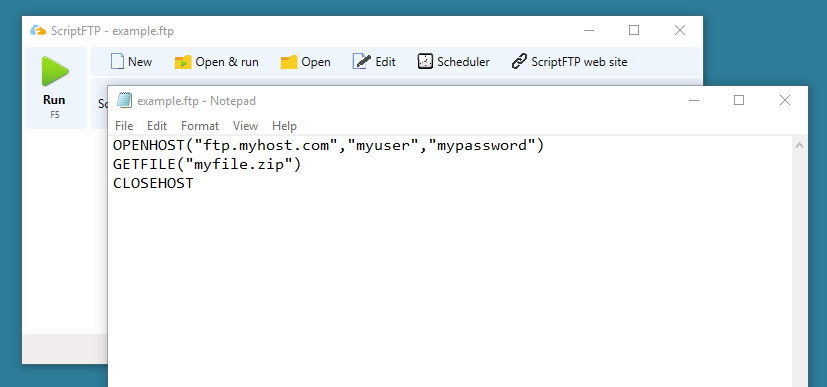Image resolution: width=827 pixels, height=387 pixels.
Task: Click the Open & run label in toolbar
Action: tap(227, 62)
